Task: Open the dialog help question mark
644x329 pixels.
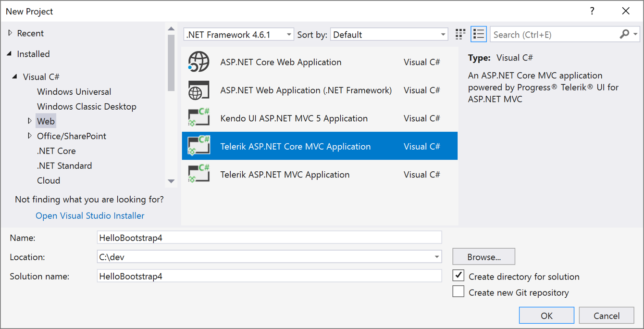Action: (x=592, y=11)
